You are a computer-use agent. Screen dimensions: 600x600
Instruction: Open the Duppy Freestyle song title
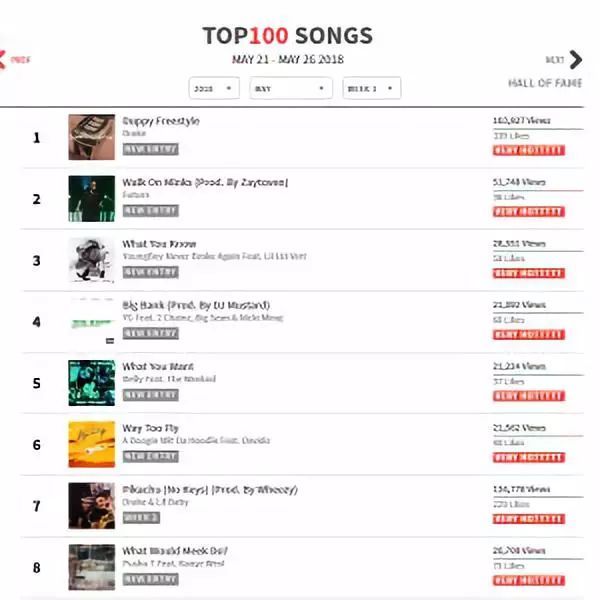pyautogui.click(x=161, y=121)
